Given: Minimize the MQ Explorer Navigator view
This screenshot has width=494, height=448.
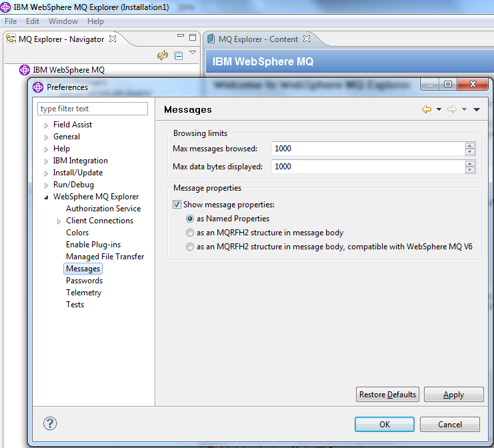Looking at the screenshot, I should tap(181, 35).
